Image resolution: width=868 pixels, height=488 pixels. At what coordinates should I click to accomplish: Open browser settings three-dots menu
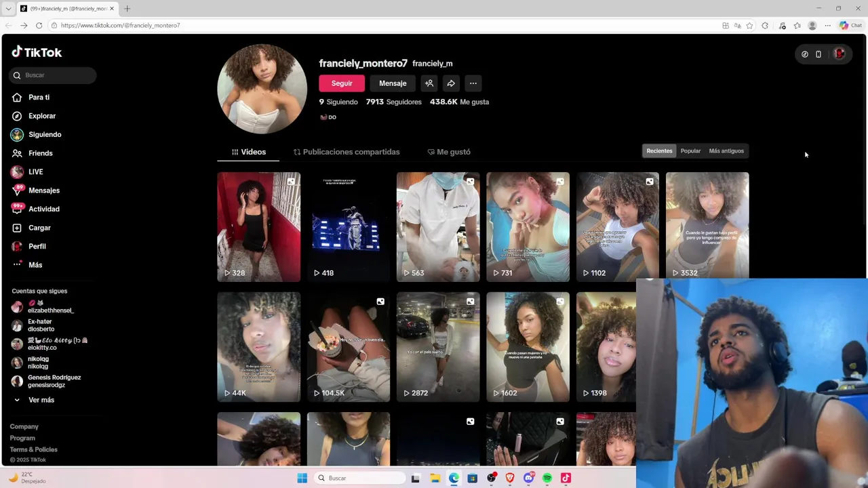(827, 26)
